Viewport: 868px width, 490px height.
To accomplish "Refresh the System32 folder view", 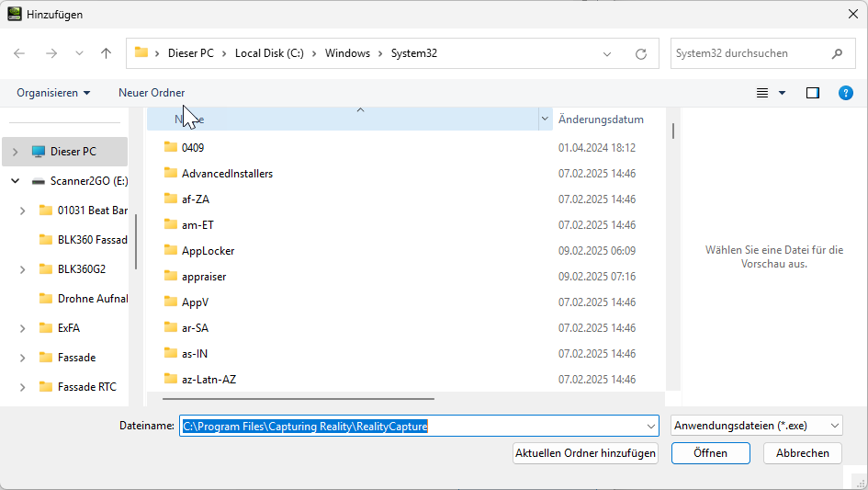I will click(641, 53).
